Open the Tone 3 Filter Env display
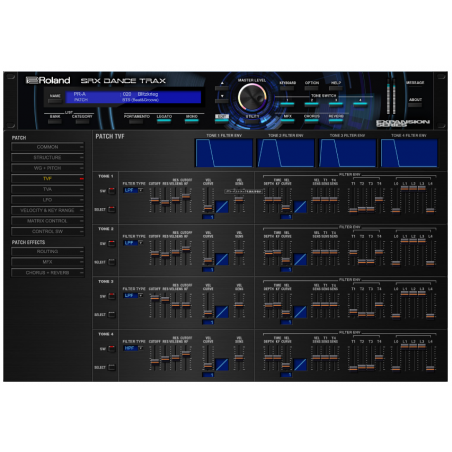The height and width of the screenshot is (452, 452). [347, 153]
